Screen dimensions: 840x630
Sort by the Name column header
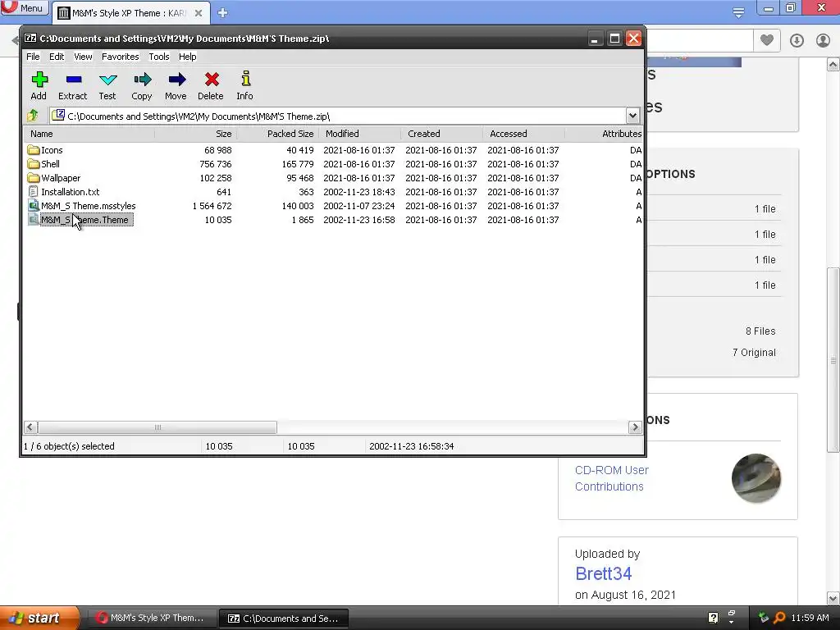pos(89,134)
